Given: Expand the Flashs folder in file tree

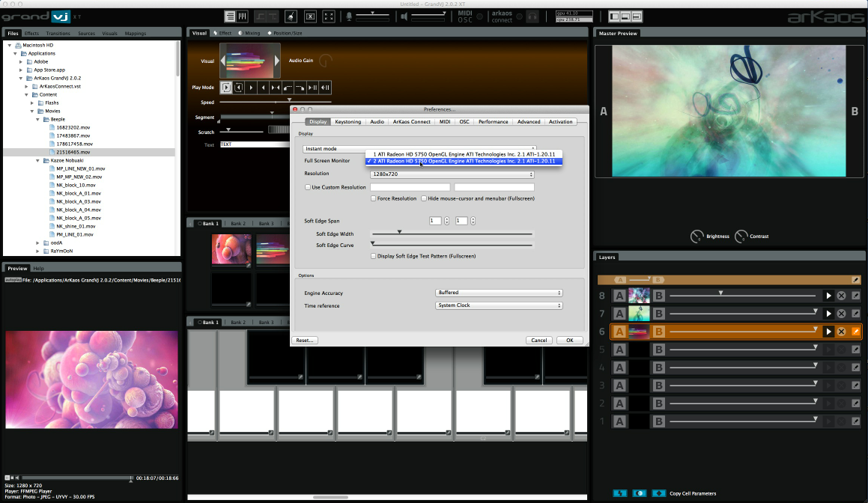Looking at the screenshot, I should 32,103.
